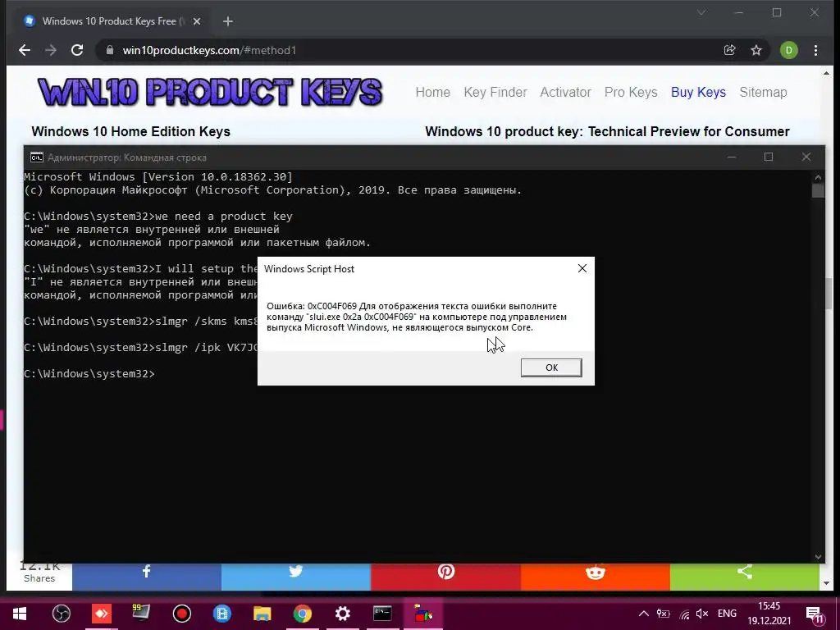840x630 pixels.
Task: Open OBS Studio from taskbar
Action: coord(62,614)
